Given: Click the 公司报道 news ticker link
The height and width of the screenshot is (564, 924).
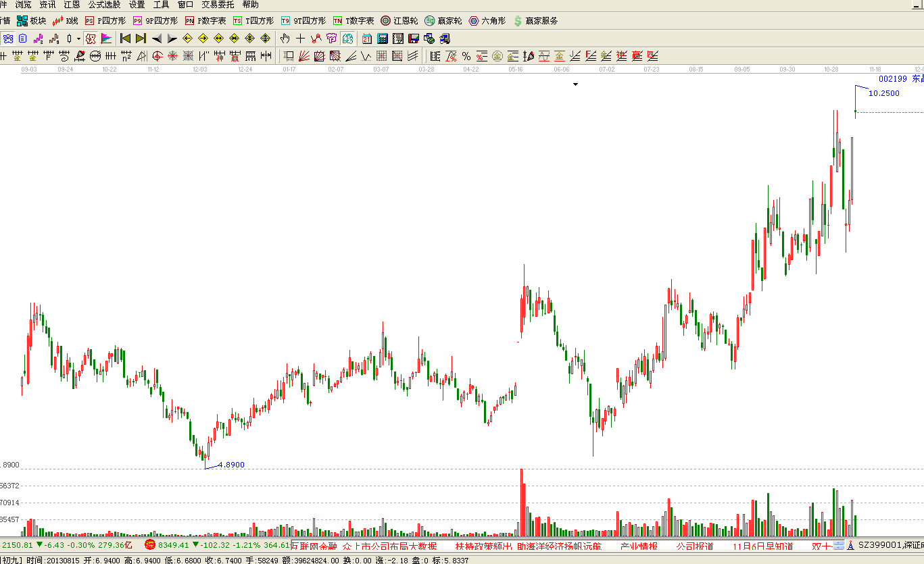Looking at the screenshot, I should click(x=695, y=546).
